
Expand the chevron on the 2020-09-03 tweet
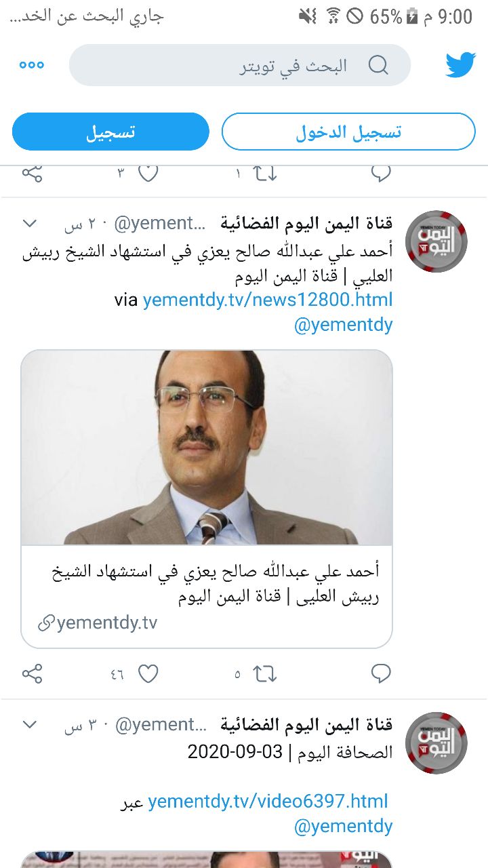click(x=30, y=724)
